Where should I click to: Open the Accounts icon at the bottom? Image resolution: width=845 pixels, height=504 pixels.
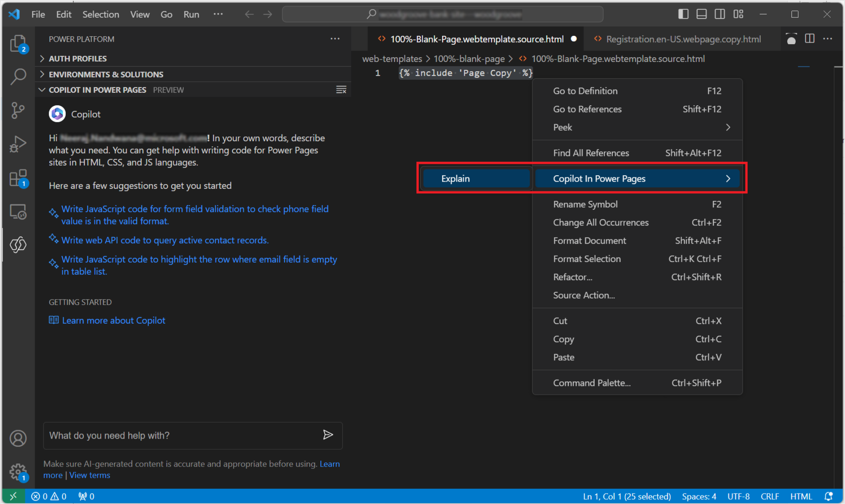click(x=18, y=438)
